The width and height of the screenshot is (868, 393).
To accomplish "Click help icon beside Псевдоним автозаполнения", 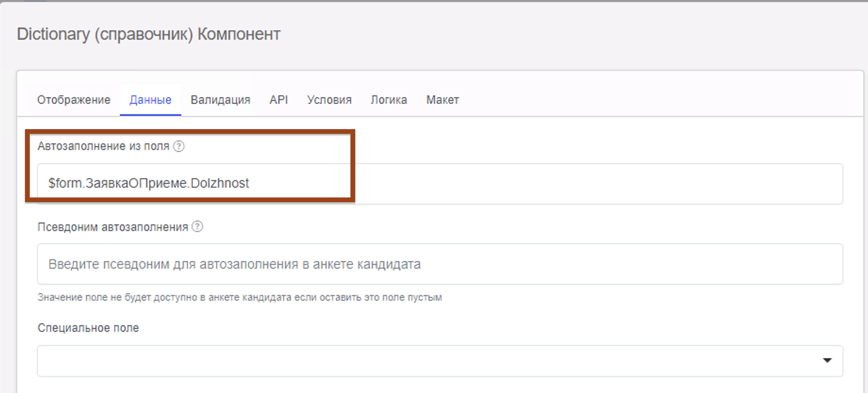I will click(198, 227).
